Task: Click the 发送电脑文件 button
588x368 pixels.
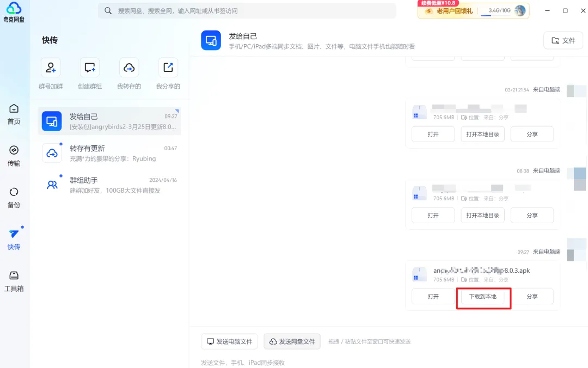Action: tap(230, 341)
